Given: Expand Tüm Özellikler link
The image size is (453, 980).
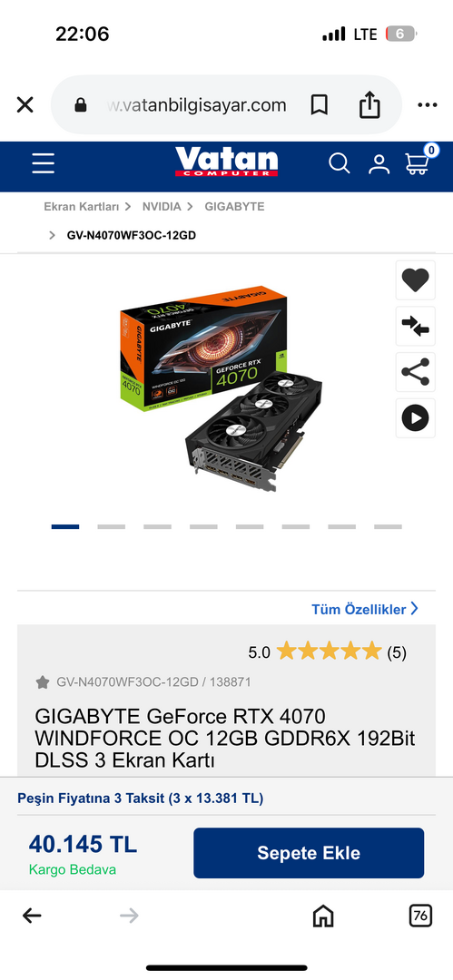Looking at the screenshot, I should click(366, 609).
